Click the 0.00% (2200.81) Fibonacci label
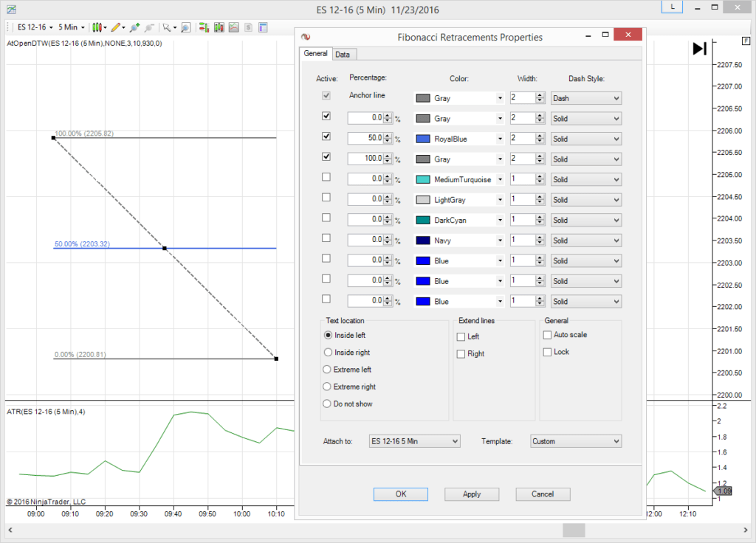Image resolution: width=756 pixels, height=543 pixels. (80, 355)
